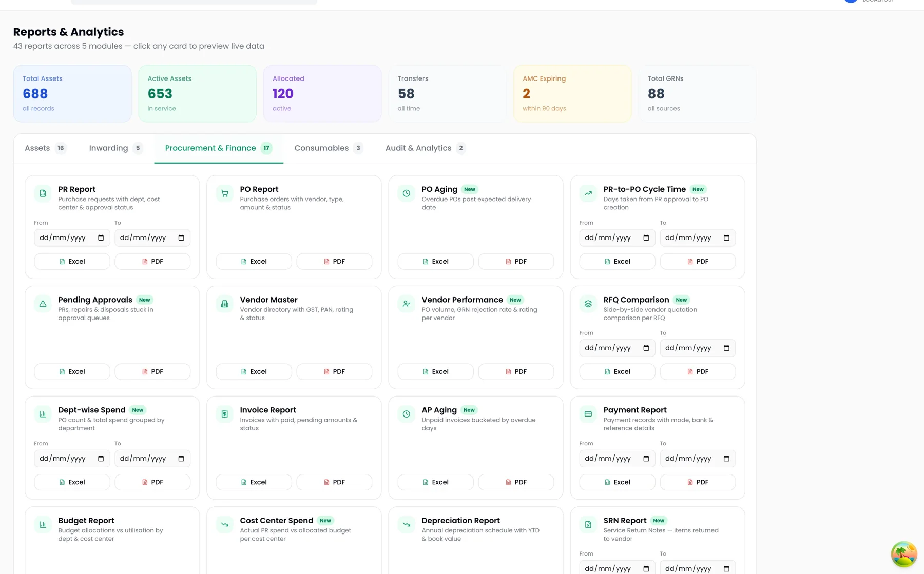Viewport: 924px width, 574px height.
Task: Click the Total Assets 688 stat card
Action: tap(72, 93)
